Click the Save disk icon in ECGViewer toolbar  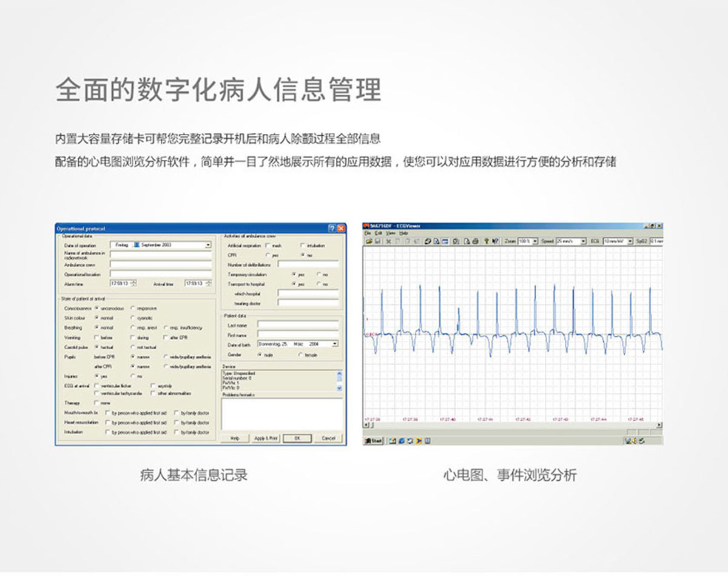[377, 241]
